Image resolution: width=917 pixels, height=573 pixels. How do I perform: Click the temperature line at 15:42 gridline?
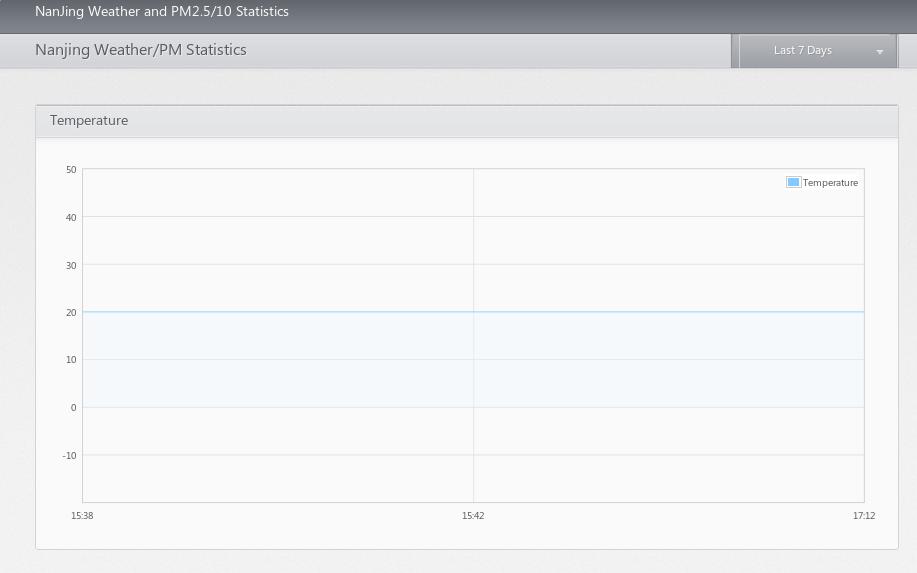[x=473, y=312]
